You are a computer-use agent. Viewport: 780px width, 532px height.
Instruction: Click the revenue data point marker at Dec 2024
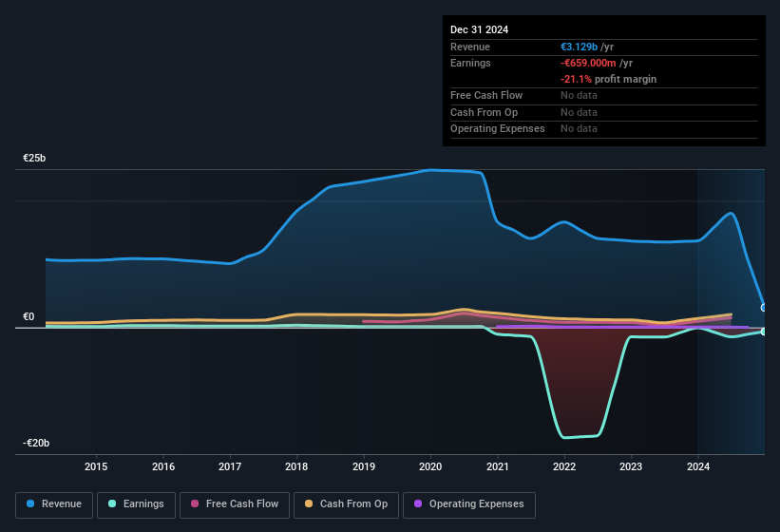click(x=764, y=308)
